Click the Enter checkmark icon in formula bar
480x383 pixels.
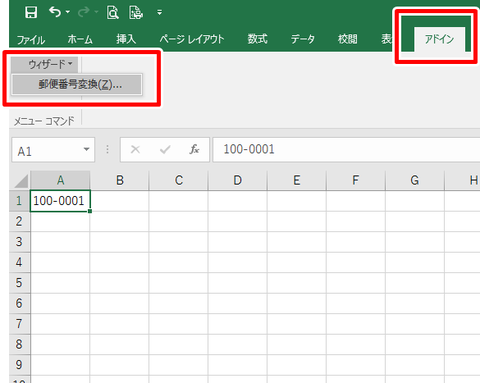[165, 149]
